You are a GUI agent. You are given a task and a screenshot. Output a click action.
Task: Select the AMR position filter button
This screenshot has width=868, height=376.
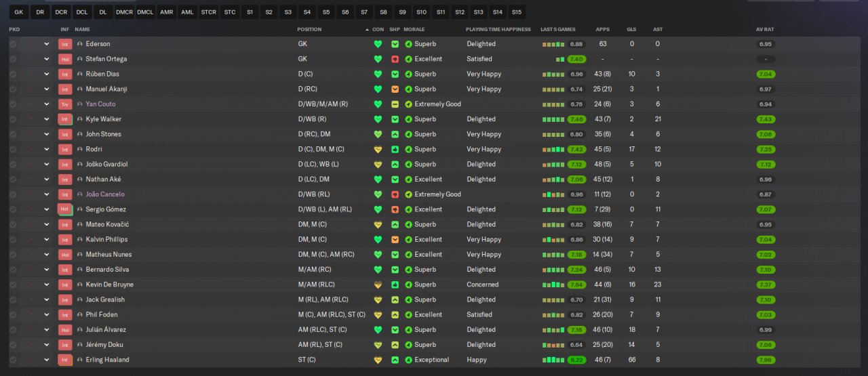click(166, 12)
